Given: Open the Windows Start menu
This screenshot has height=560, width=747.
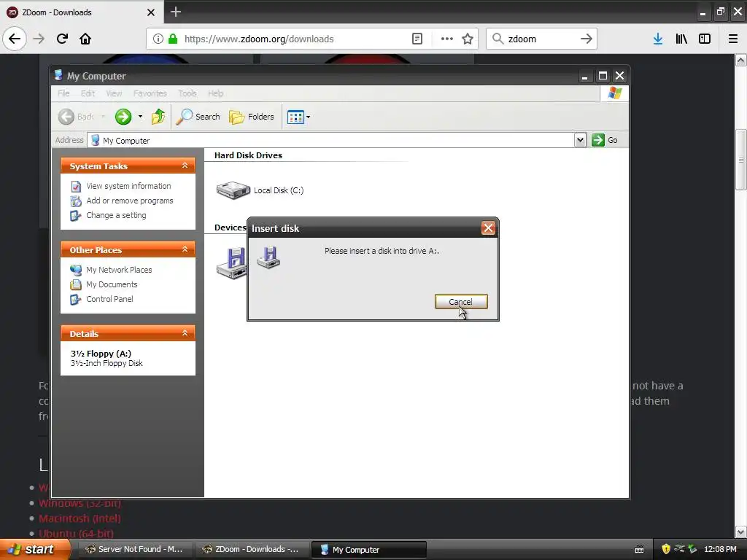Looking at the screenshot, I should (x=34, y=550).
